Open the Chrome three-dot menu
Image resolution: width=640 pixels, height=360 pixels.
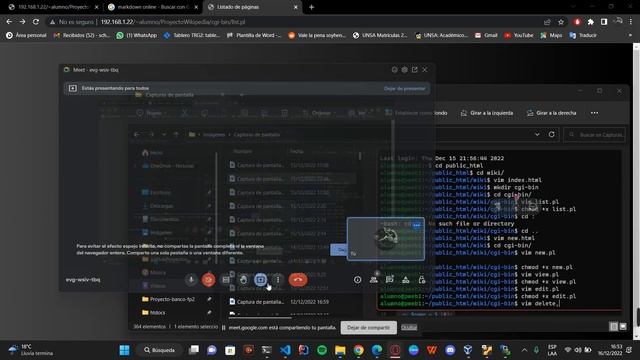(x=631, y=22)
